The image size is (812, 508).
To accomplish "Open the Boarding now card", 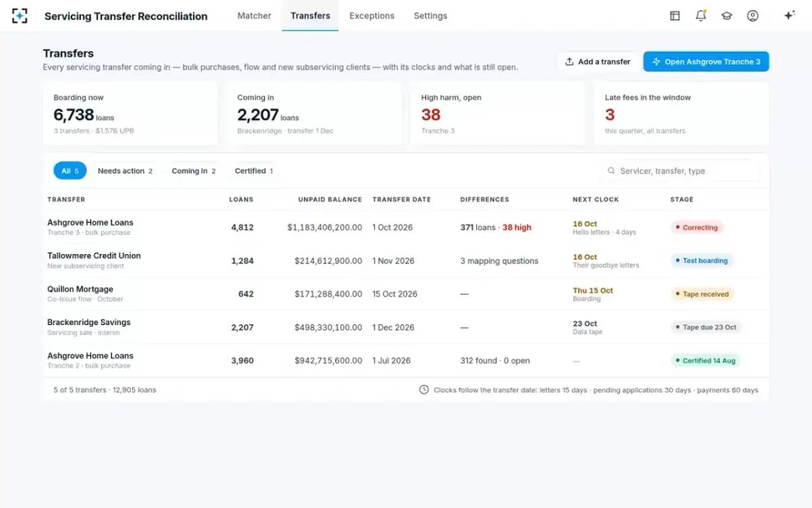I will 131,114.
